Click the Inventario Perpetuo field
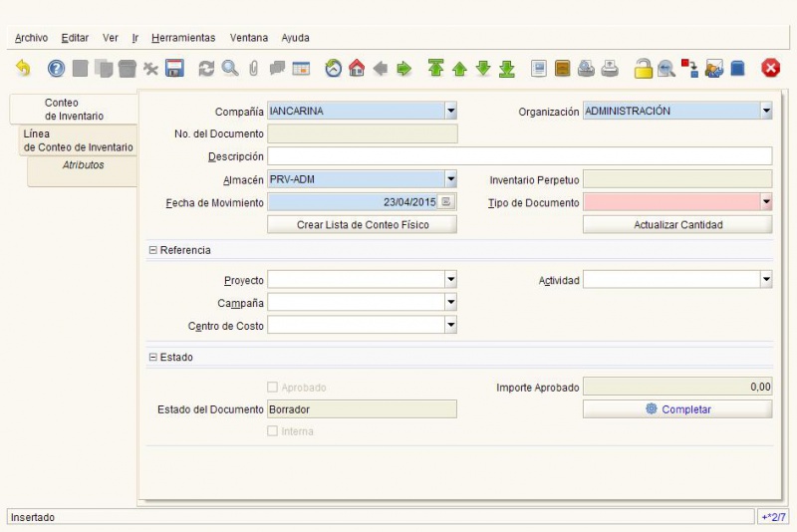 click(677, 179)
